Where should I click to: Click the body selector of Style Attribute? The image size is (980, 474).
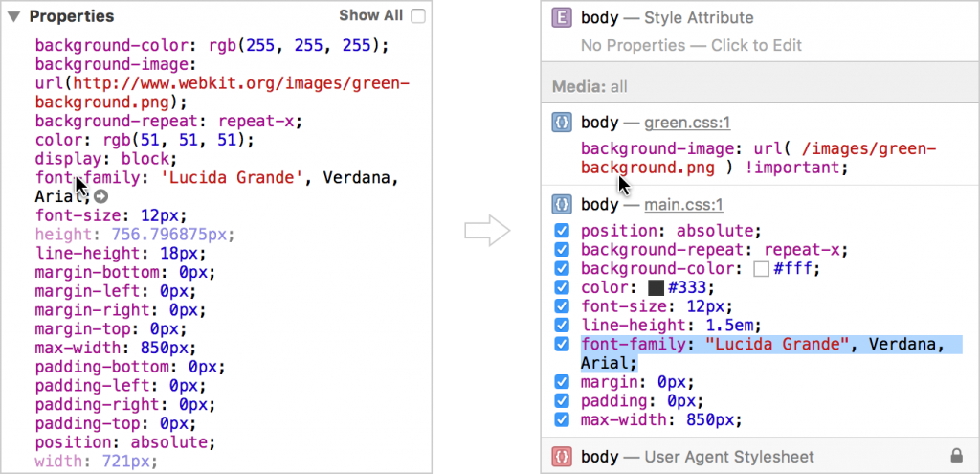click(x=599, y=18)
